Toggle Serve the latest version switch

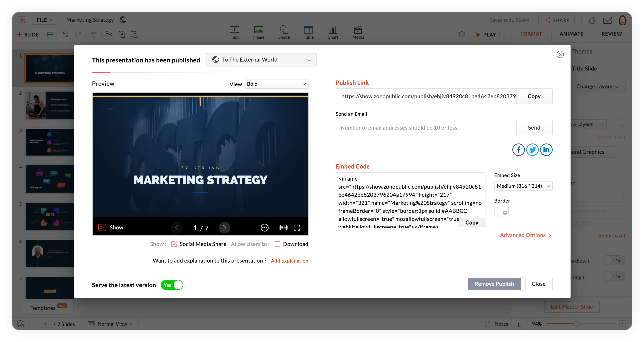[172, 285]
